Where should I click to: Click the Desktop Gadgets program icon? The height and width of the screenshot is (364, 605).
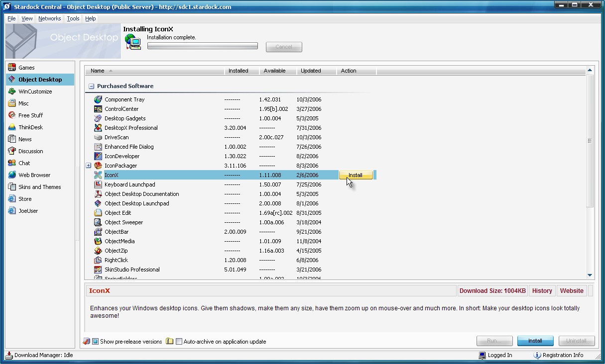pyautogui.click(x=98, y=118)
